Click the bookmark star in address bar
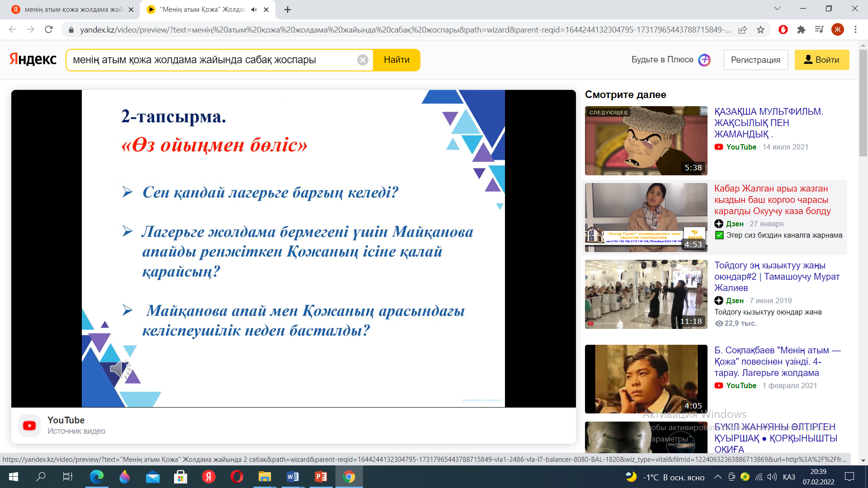 (x=761, y=30)
